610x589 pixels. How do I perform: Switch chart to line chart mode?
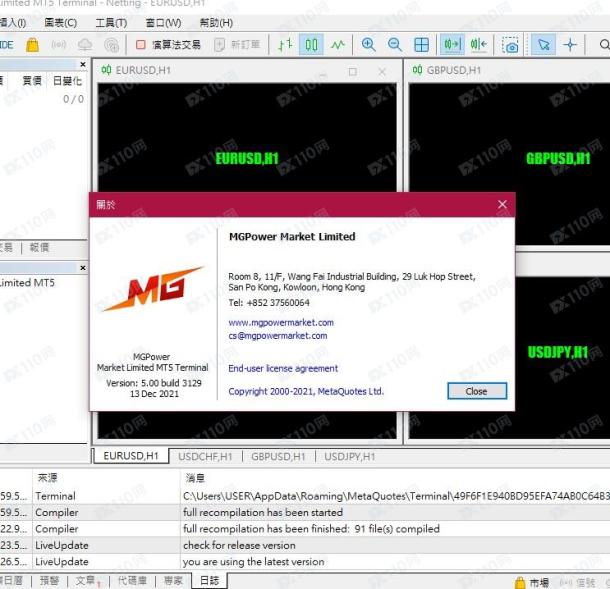pyautogui.click(x=337, y=45)
